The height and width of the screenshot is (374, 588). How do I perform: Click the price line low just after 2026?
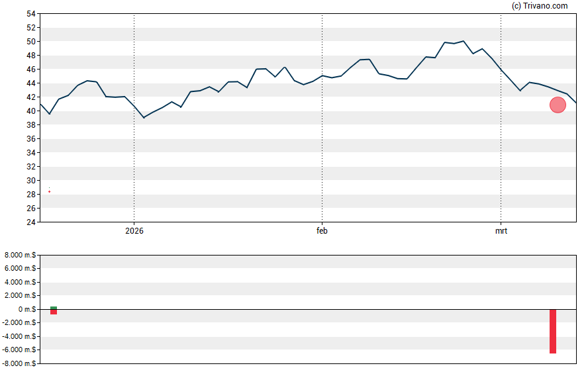pos(144,117)
